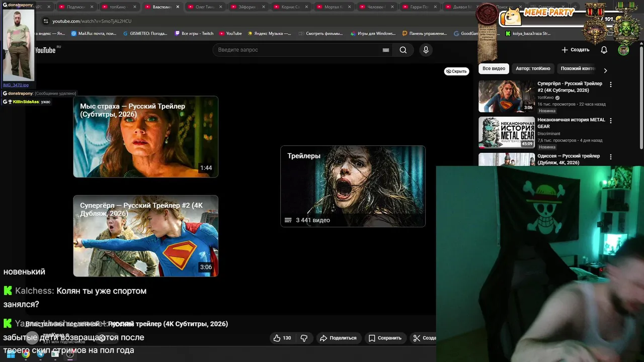Select the Автор: топКино filter chip
The width and height of the screenshot is (644, 362).
tap(533, 68)
